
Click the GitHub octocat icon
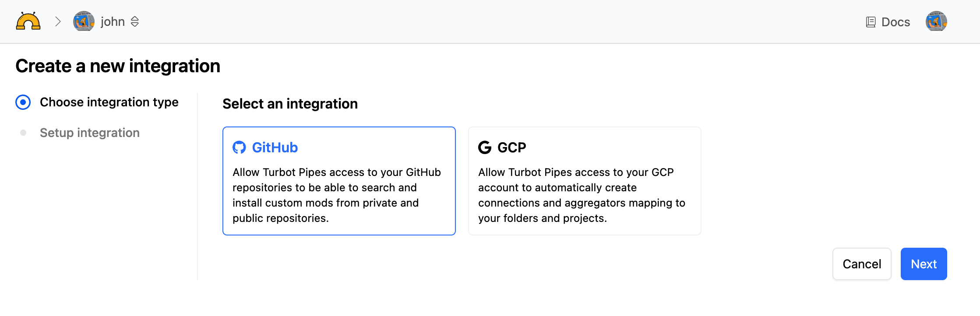(239, 147)
